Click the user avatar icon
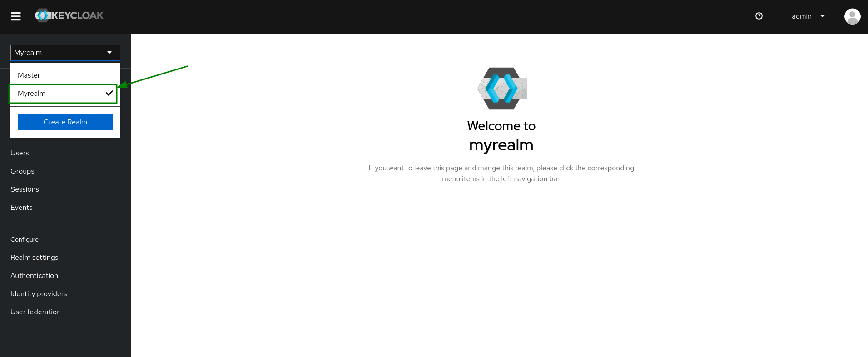Image resolution: width=868 pixels, height=357 pixels. pyautogui.click(x=852, y=16)
